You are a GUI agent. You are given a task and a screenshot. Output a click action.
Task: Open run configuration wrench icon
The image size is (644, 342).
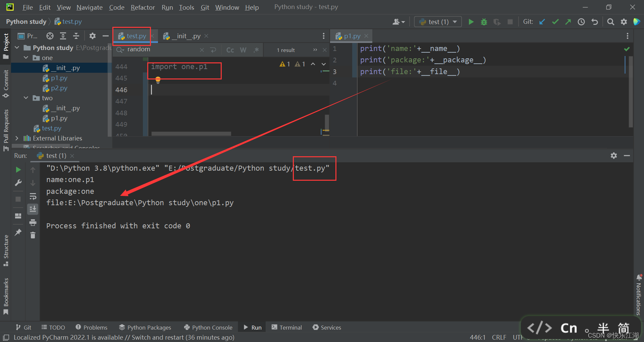pyautogui.click(x=18, y=183)
